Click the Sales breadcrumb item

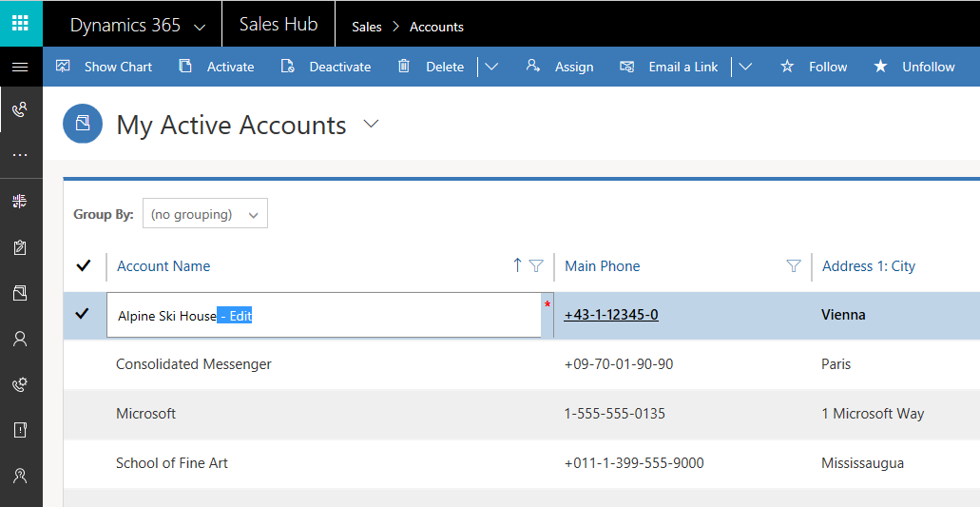(367, 27)
